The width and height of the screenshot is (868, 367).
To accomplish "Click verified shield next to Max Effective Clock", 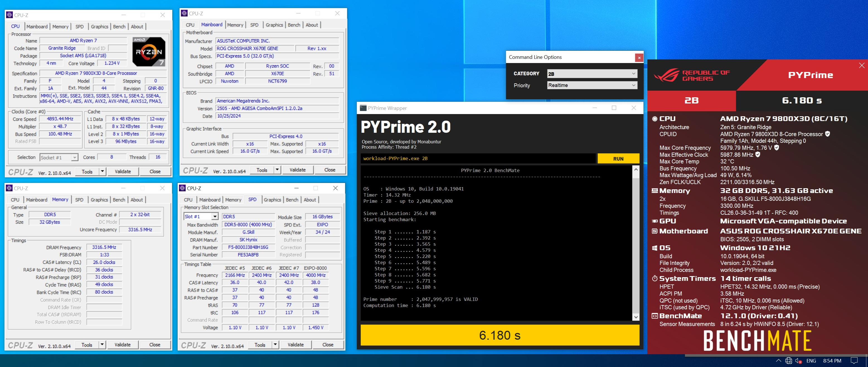I will (758, 155).
